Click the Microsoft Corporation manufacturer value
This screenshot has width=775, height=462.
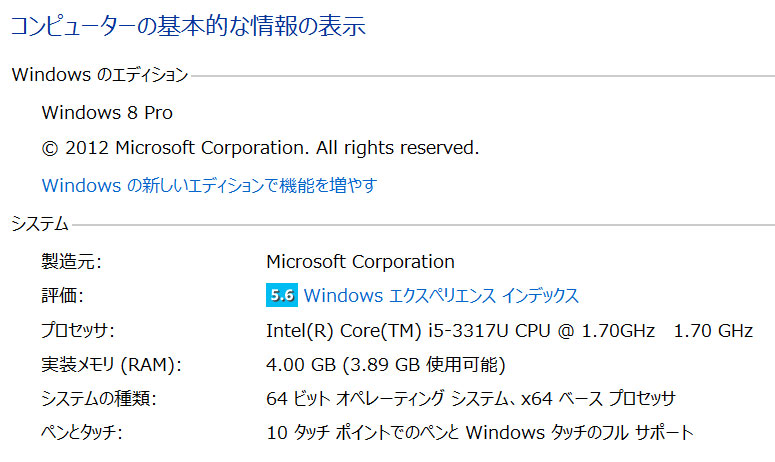coord(360,261)
